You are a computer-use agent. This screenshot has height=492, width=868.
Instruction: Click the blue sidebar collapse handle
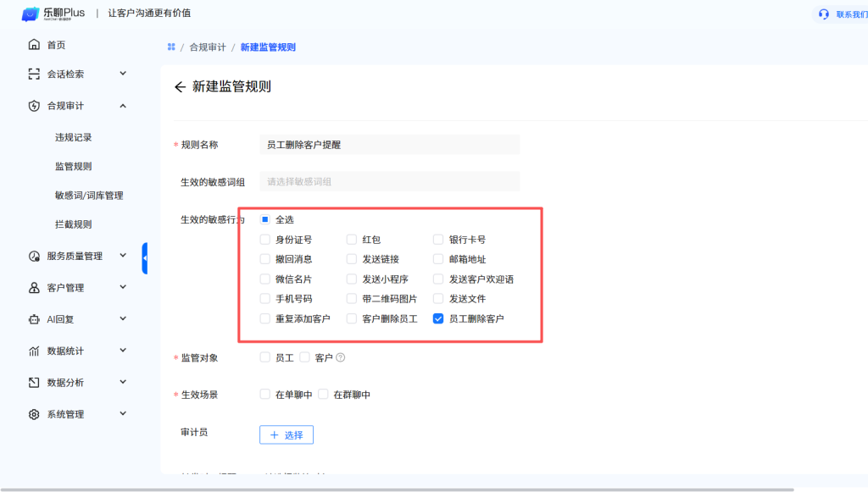coord(144,258)
